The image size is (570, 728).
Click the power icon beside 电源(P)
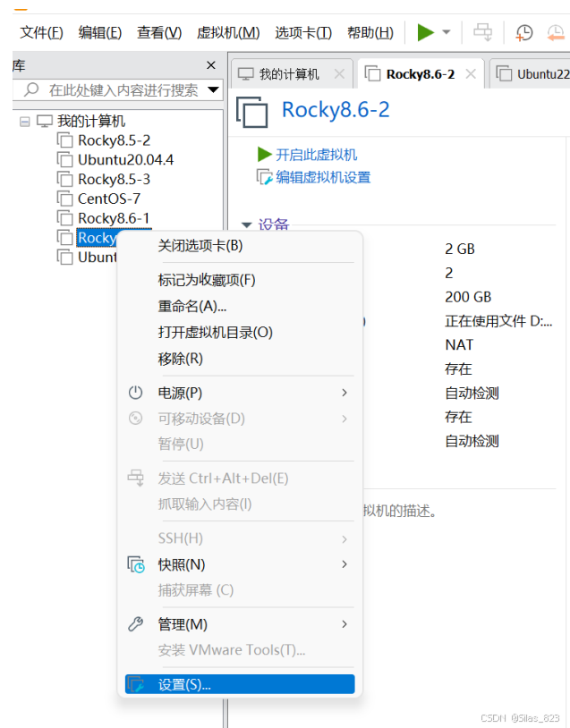click(135, 393)
